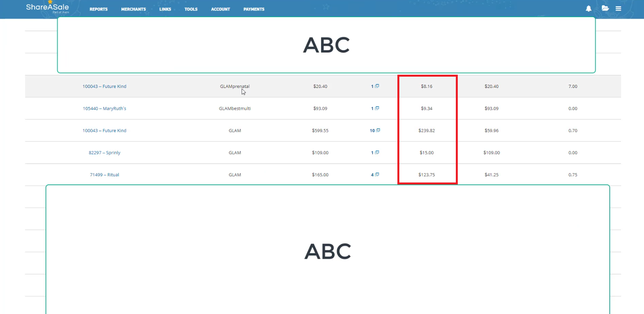Select the $8.16 commission value
The image size is (644, 314).
427,86
